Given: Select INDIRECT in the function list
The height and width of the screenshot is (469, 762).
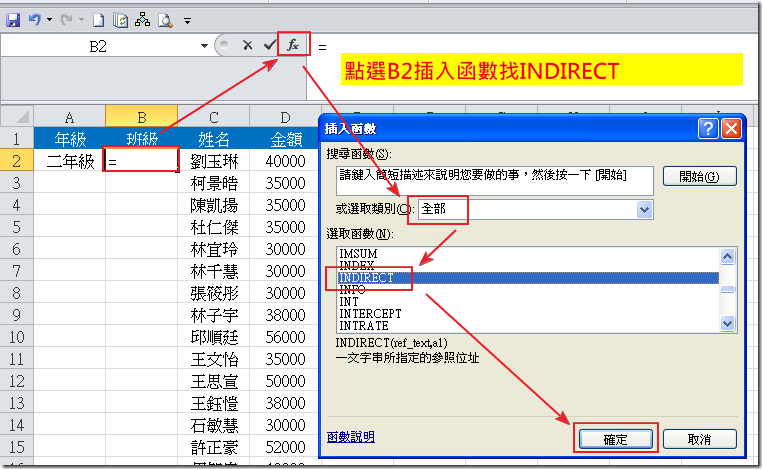Looking at the screenshot, I should (x=528, y=278).
